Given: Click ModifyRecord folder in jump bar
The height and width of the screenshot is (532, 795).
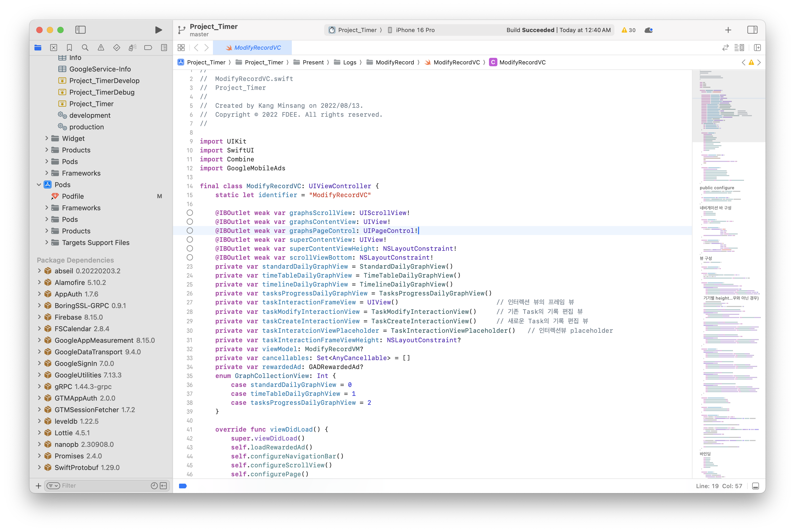Looking at the screenshot, I should 390,63.
